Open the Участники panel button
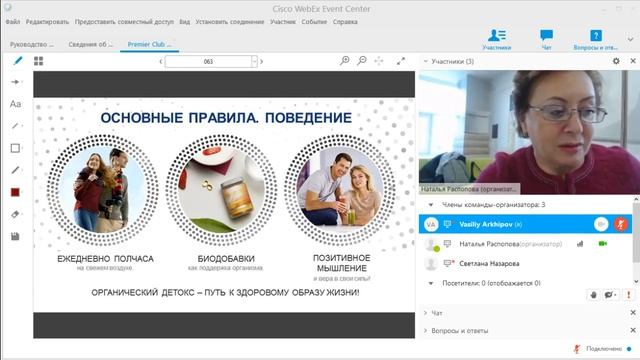The image size is (640, 360). click(x=496, y=40)
